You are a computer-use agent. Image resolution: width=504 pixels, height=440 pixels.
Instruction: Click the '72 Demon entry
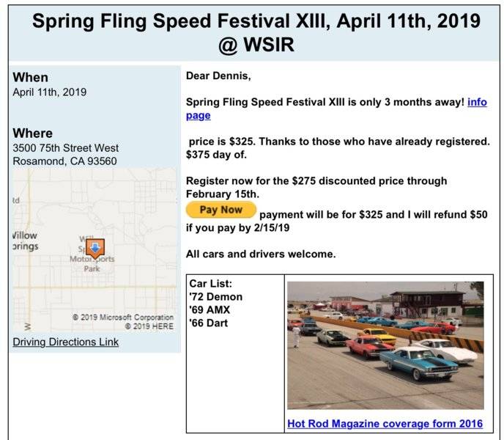pos(215,297)
